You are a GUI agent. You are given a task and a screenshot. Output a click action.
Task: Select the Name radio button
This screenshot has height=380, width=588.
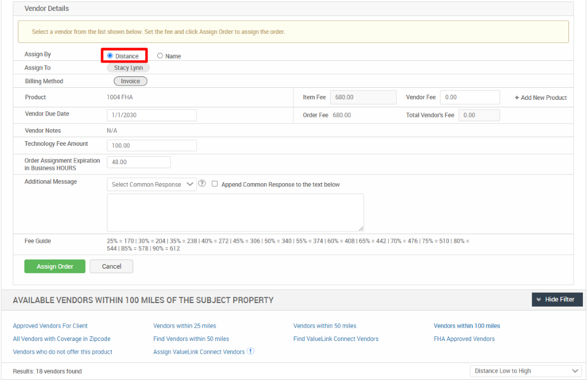tap(160, 56)
